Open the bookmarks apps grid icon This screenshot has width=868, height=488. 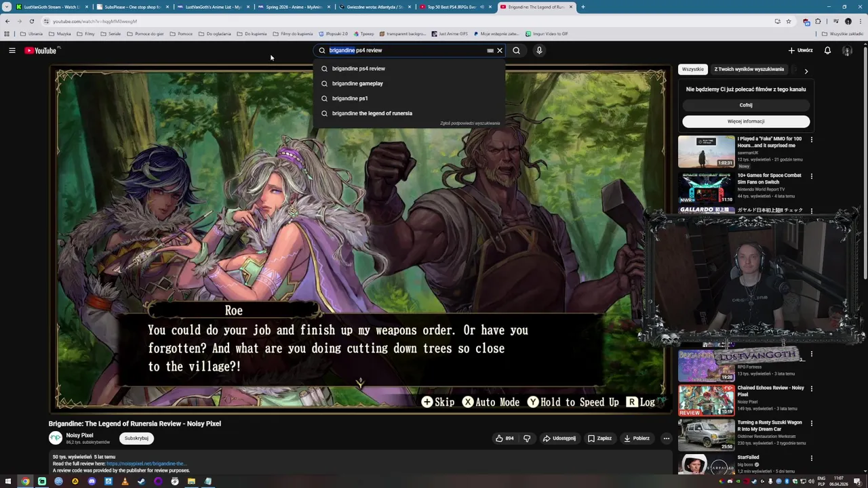pyautogui.click(x=7, y=33)
